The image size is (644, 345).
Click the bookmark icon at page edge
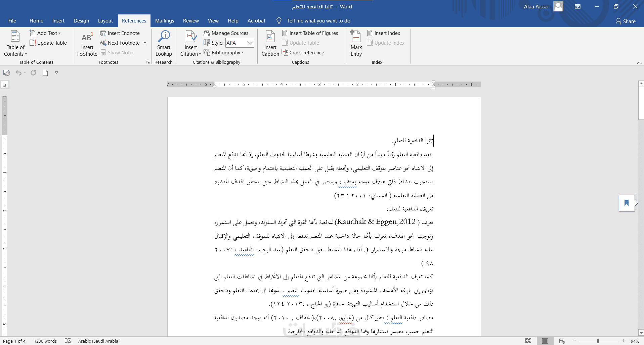coord(627,203)
